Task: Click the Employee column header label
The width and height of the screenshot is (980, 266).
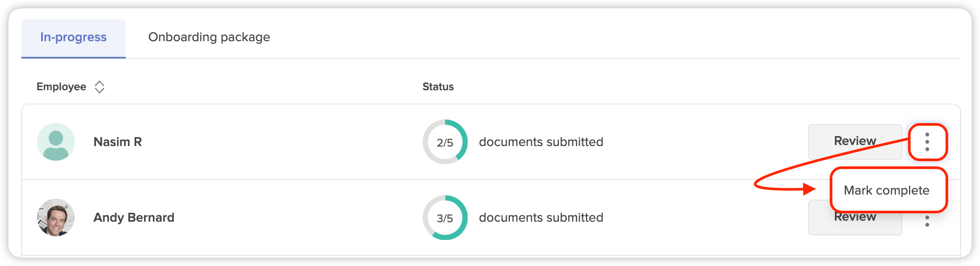Action: pos(61,87)
